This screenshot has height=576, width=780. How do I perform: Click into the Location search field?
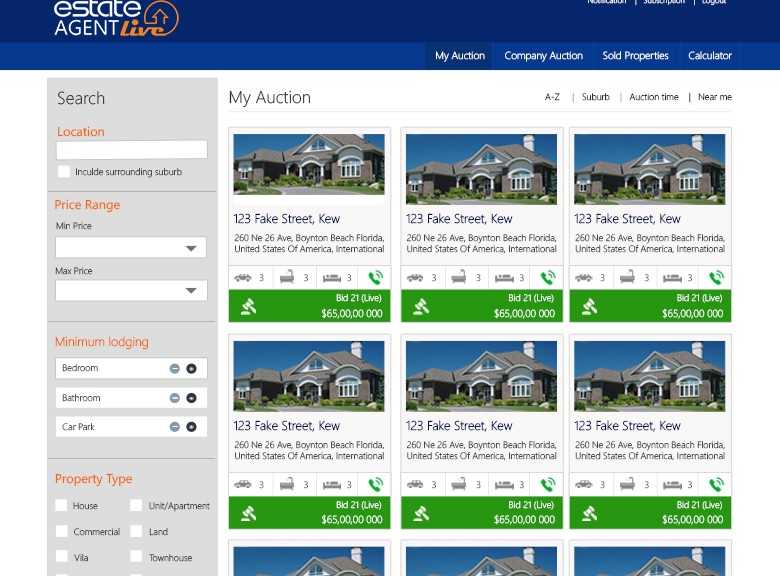pyautogui.click(x=131, y=149)
